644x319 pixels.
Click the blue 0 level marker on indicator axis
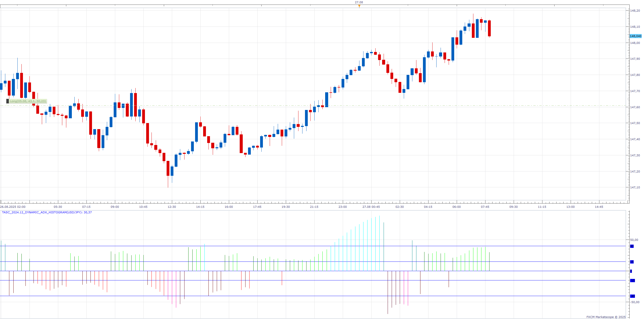pos(631,271)
